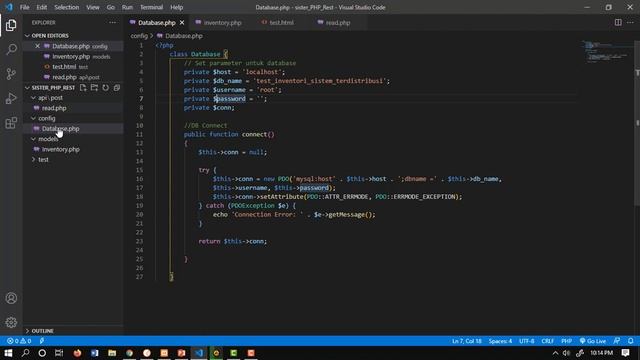
Task: Change the UTF-8 file encoding
Action: pyautogui.click(x=527, y=341)
